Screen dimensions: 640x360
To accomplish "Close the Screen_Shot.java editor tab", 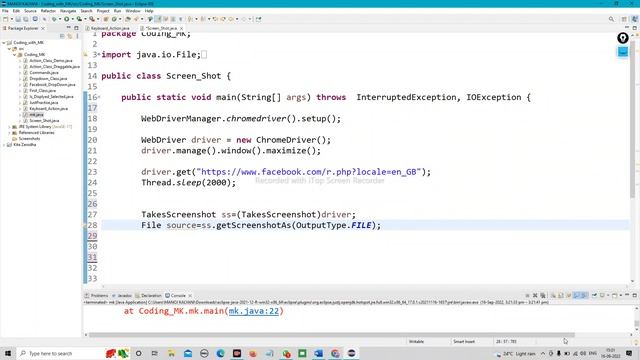I will [181, 28].
